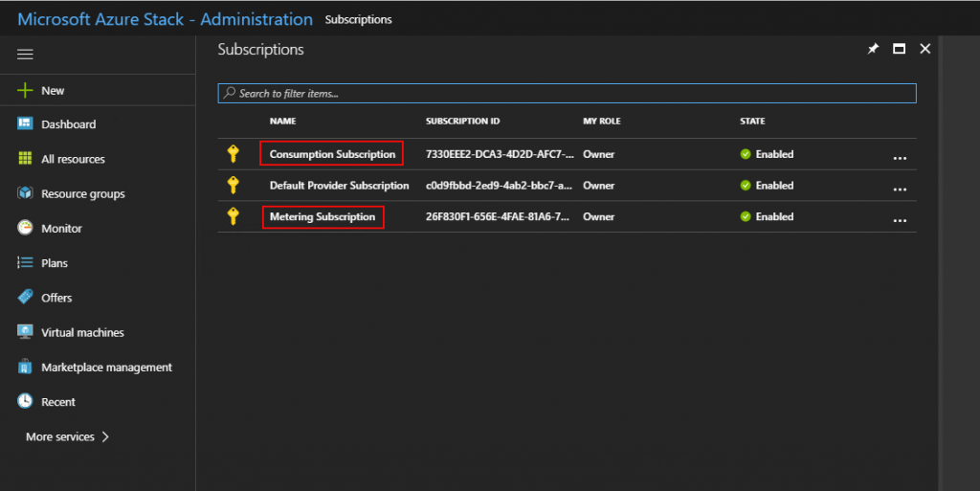
Task: Toggle the hamburger menu icon
Action: tap(25, 55)
